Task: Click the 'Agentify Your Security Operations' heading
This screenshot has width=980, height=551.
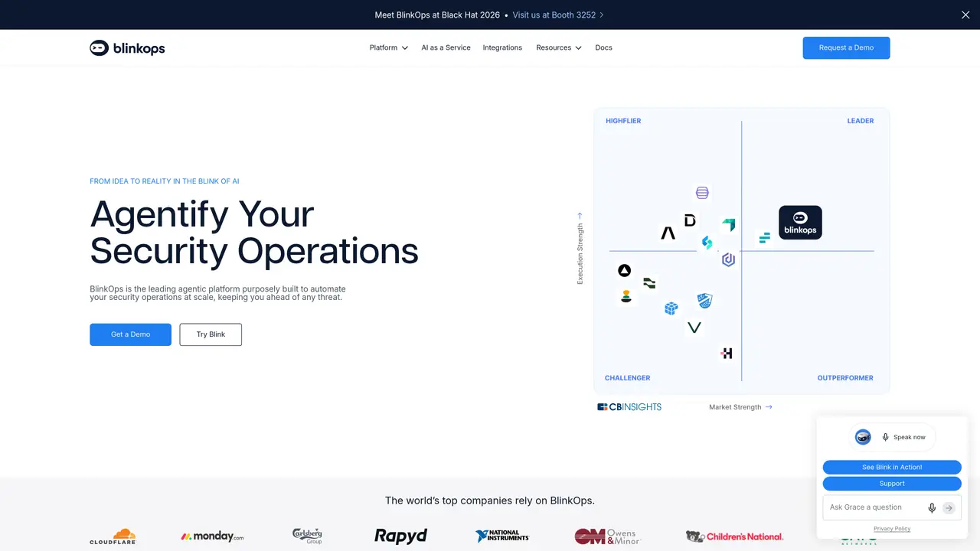Action: click(x=254, y=232)
